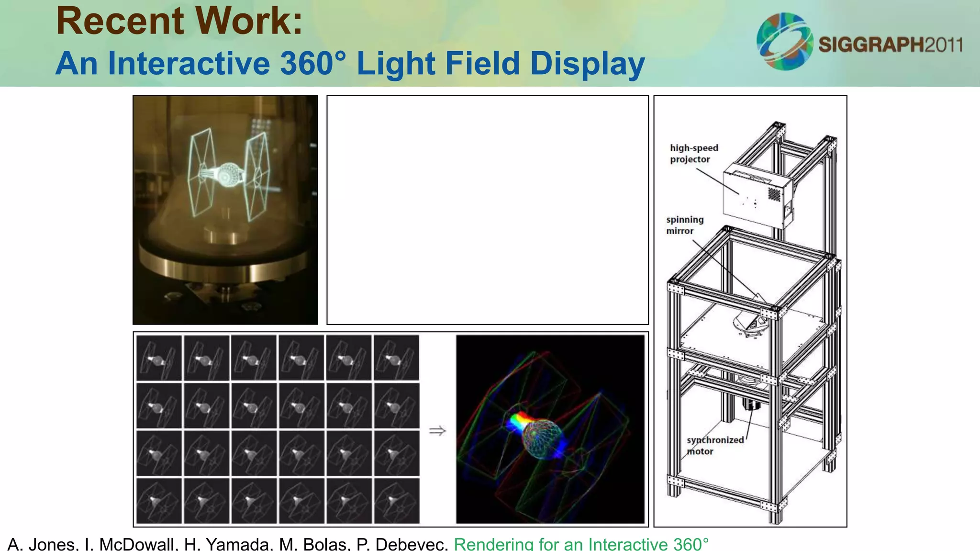
Task: Click the right arrow between image grids
Action: coord(437,431)
